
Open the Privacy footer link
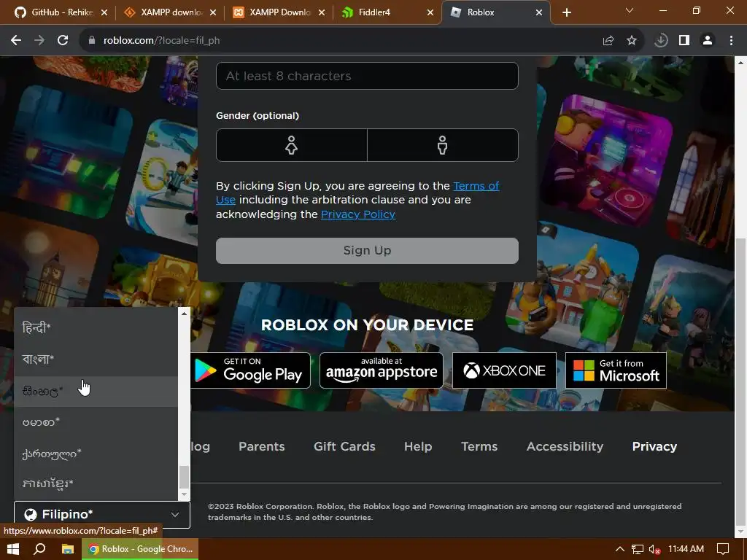(x=654, y=446)
